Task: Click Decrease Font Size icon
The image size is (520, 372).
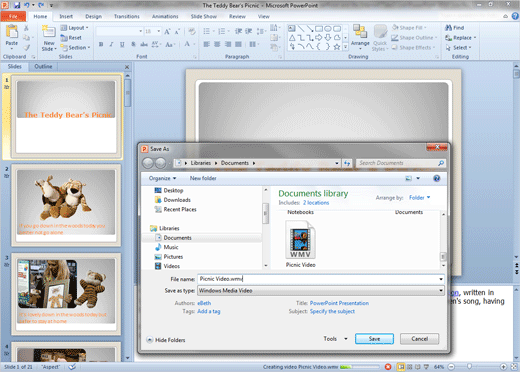Action: [177, 31]
